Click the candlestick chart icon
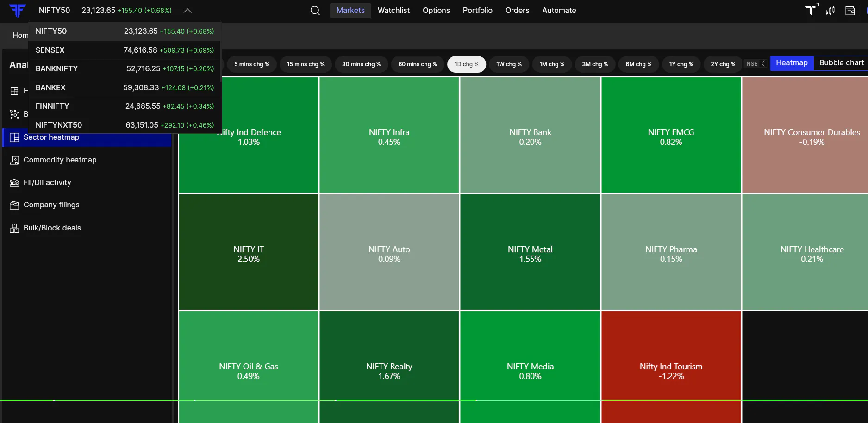 830,10
